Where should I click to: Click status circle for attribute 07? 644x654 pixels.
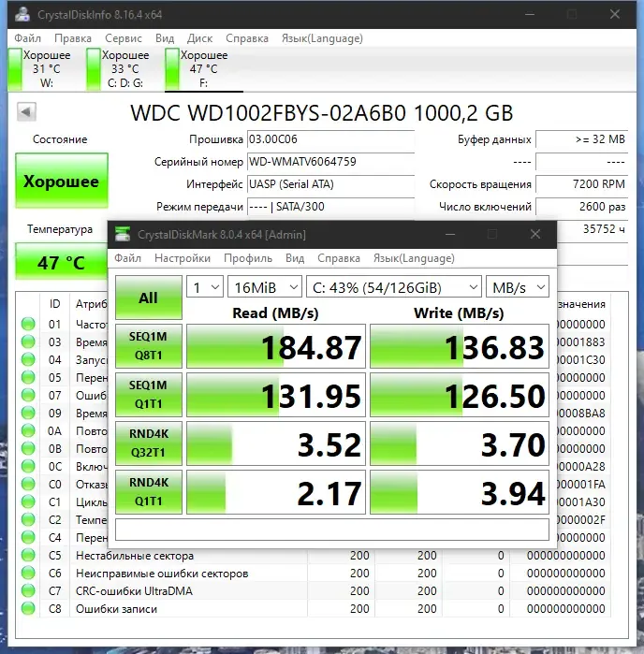[x=28, y=395]
